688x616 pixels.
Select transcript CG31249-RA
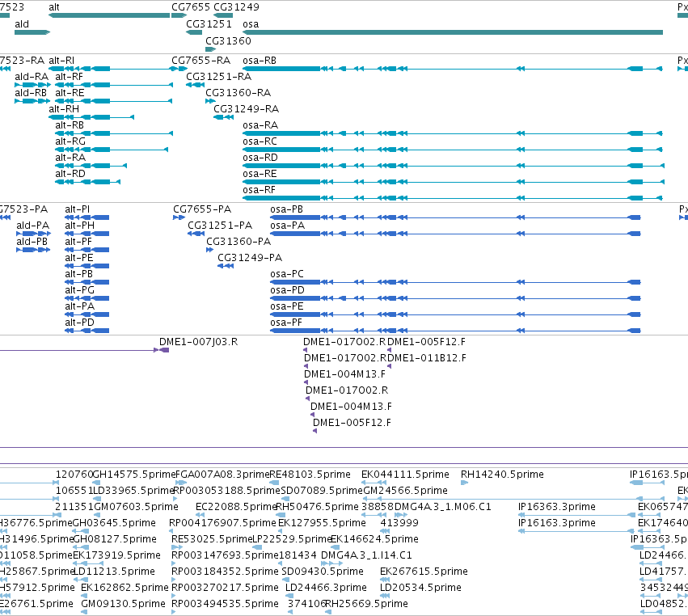pyautogui.click(x=223, y=117)
